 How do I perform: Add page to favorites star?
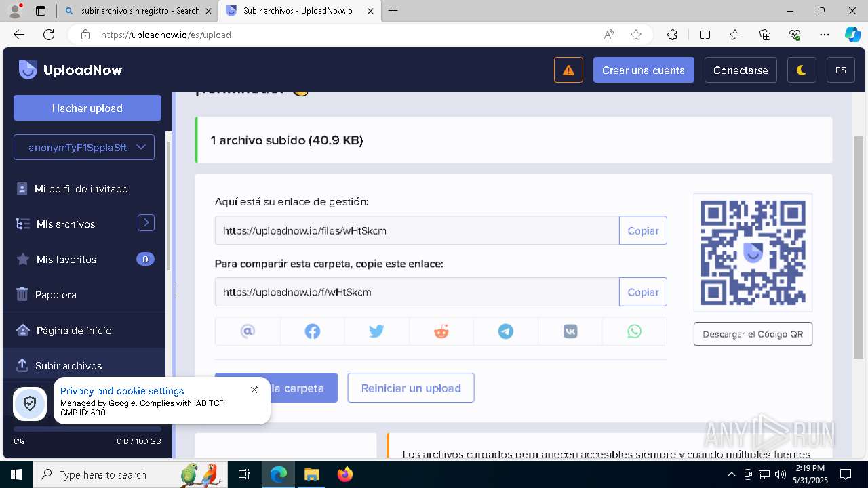[636, 35]
